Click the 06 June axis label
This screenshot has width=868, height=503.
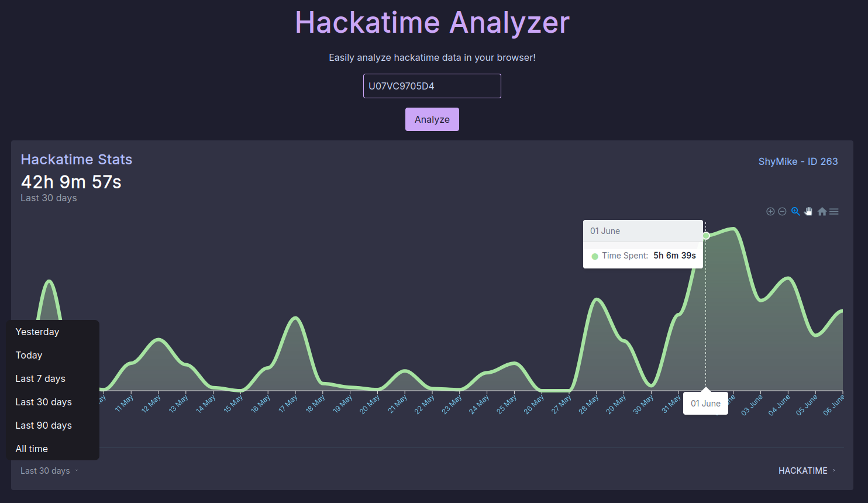[833, 405]
